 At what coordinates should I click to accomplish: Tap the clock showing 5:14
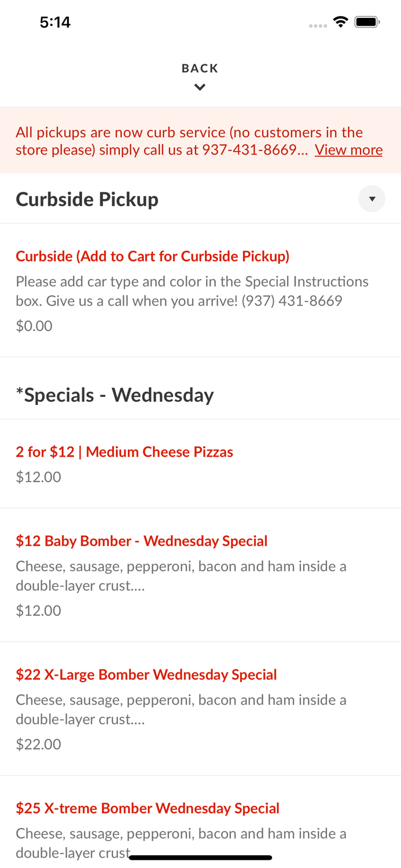click(x=56, y=22)
